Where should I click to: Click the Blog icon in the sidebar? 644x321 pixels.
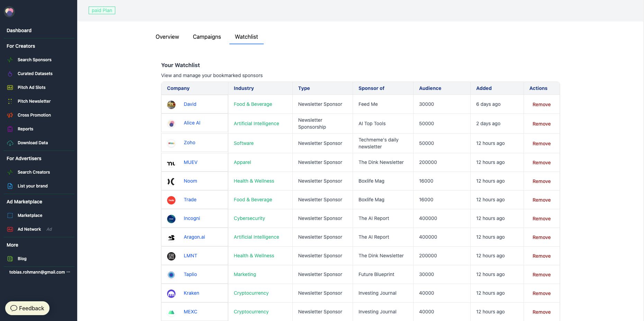pyautogui.click(x=10, y=259)
